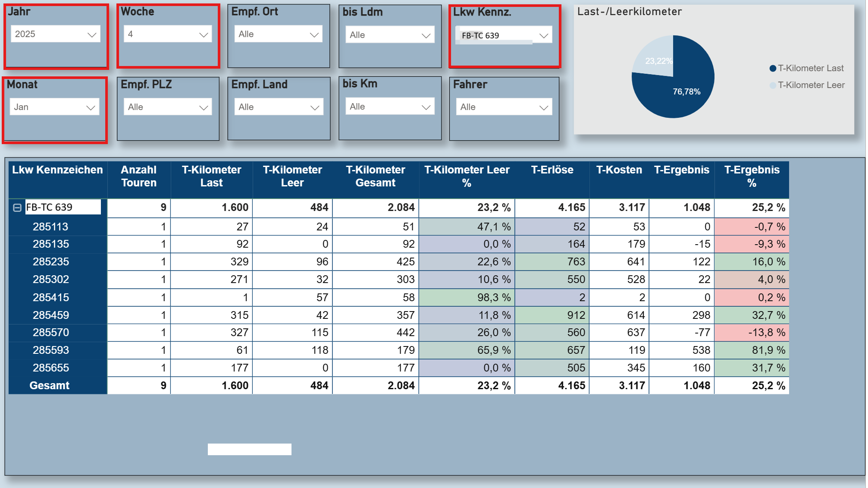Click the T-Ergebnis % column header
This screenshot has height=488, width=868.
(x=752, y=176)
